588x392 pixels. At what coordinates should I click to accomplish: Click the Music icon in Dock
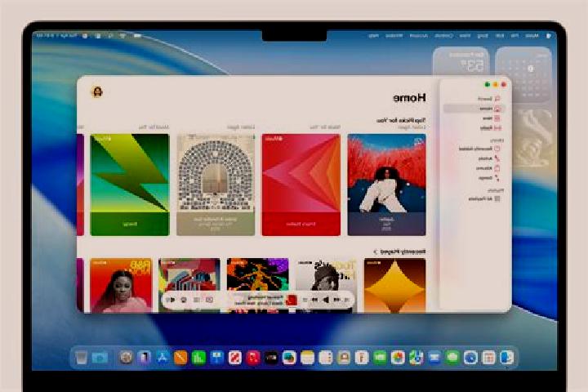[253, 357]
